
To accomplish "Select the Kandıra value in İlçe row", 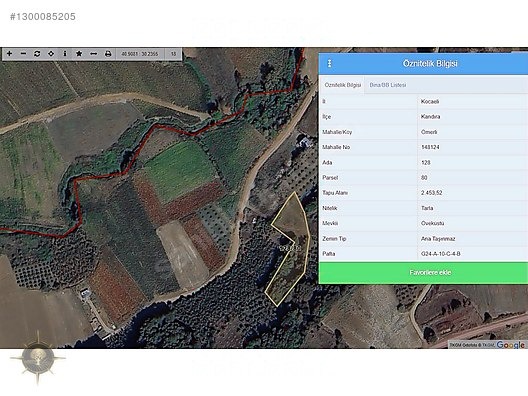I will click(431, 117).
